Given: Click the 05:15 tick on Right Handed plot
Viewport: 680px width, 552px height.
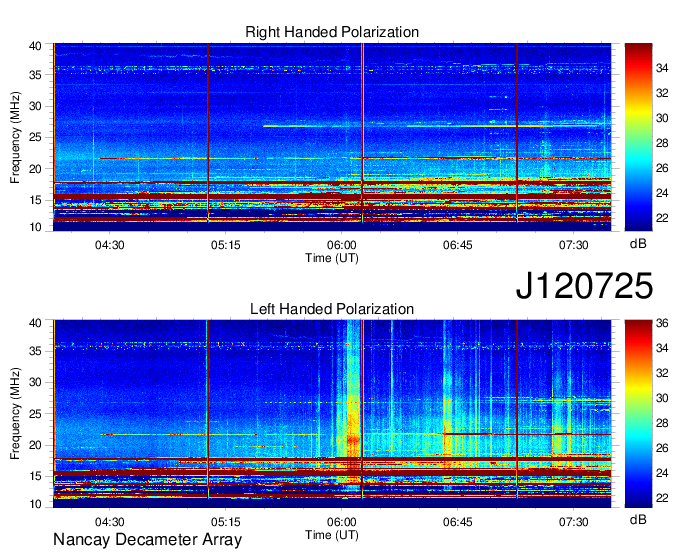Looking at the screenshot, I should point(226,245).
